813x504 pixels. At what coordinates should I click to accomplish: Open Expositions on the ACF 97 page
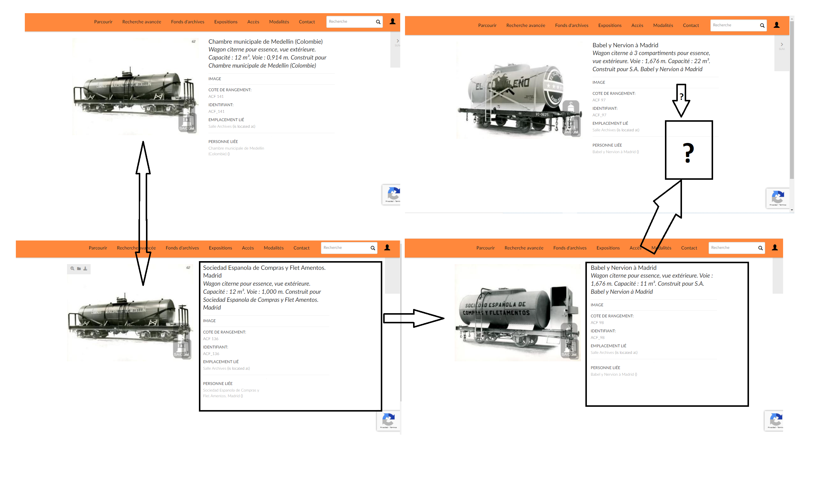tap(610, 26)
